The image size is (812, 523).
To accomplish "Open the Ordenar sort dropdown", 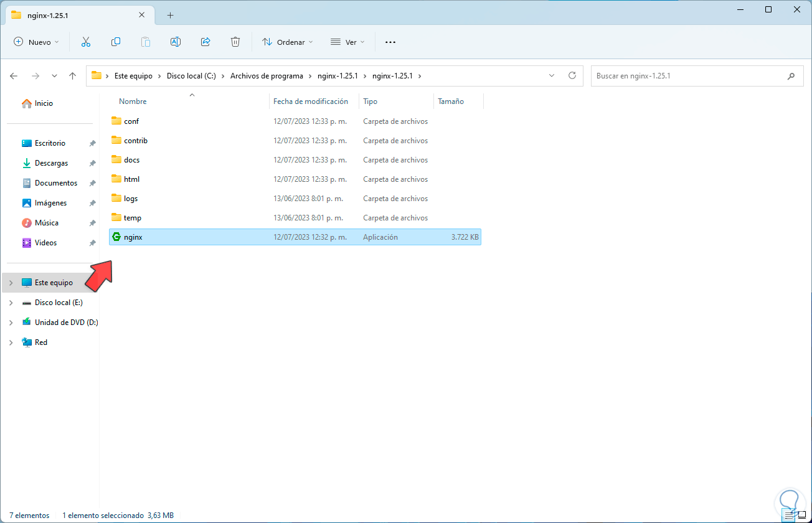I will [x=287, y=42].
